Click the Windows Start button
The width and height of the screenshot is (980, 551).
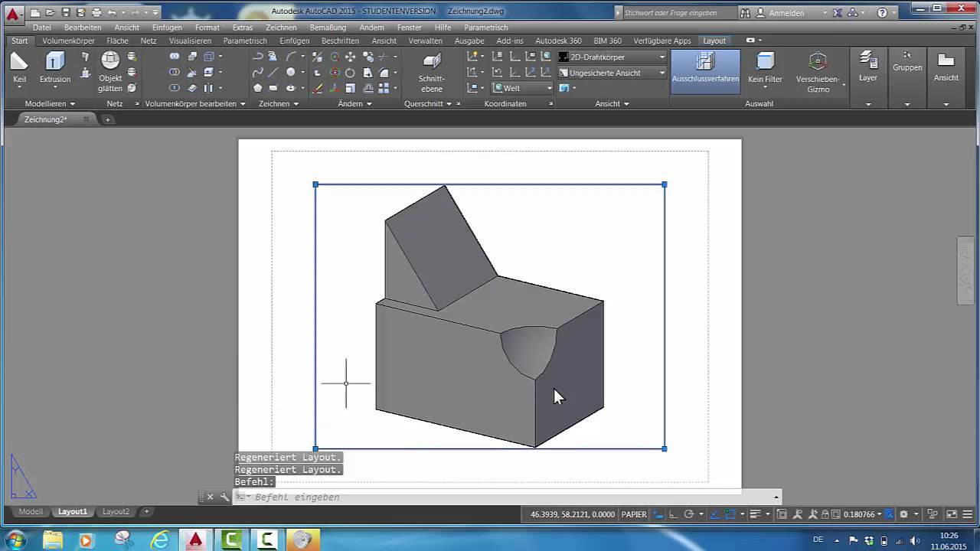point(15,540)
